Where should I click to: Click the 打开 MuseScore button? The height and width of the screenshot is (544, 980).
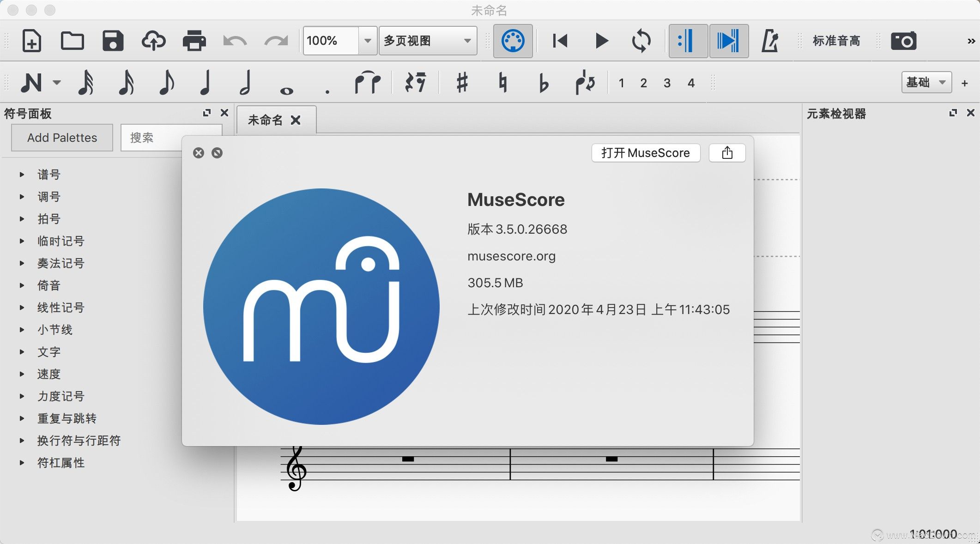click(x=646, y=153)
